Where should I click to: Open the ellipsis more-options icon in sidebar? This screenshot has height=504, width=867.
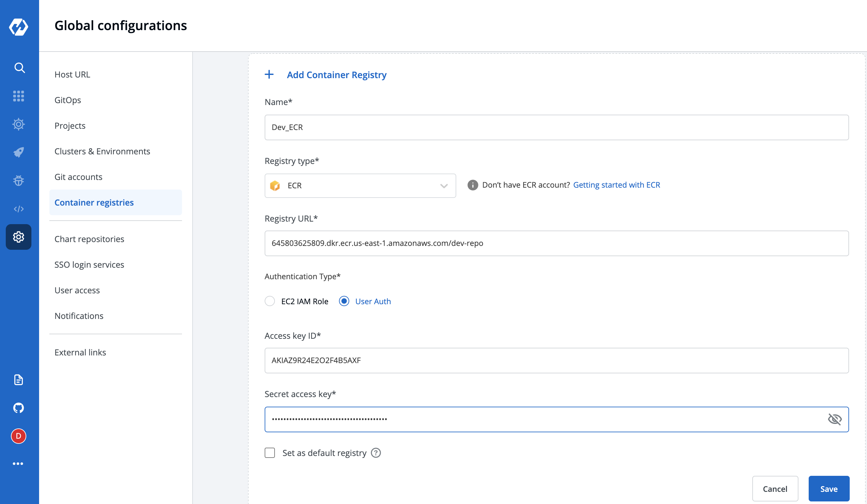click(x=18, y=463)
